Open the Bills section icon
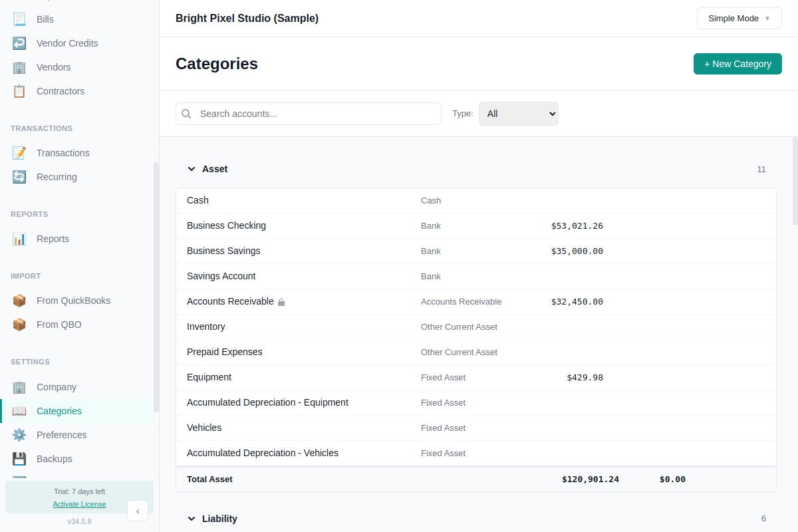798x532 pixels. (19, 19)
